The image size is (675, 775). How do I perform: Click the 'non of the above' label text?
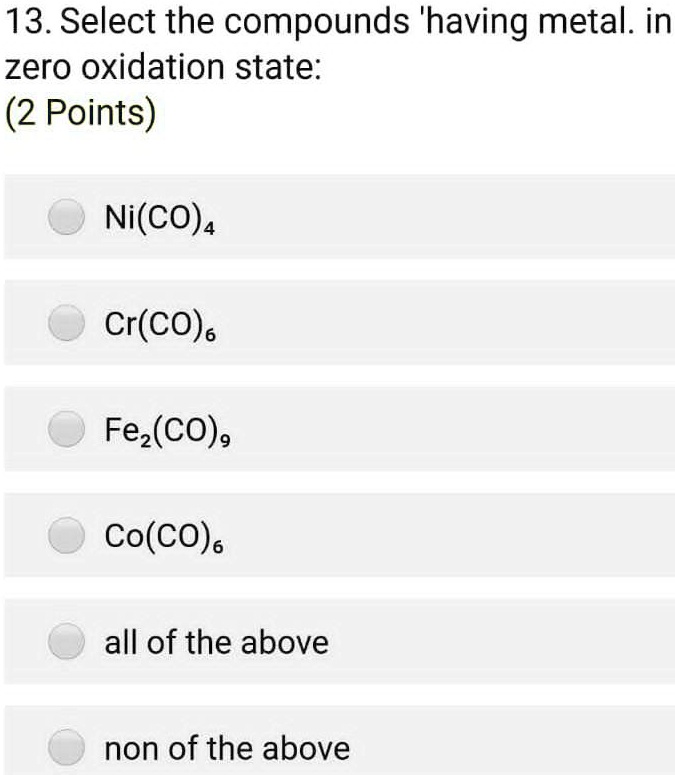pos(227,748)
